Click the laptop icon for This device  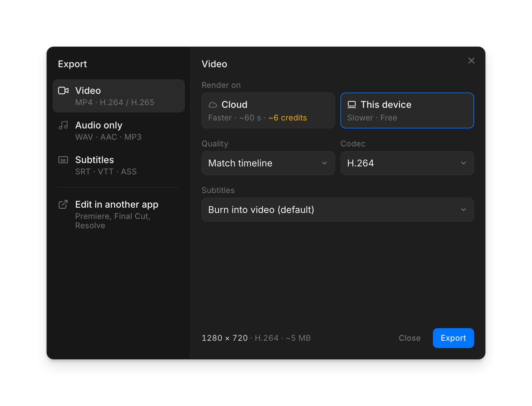(x=352, y=105)
